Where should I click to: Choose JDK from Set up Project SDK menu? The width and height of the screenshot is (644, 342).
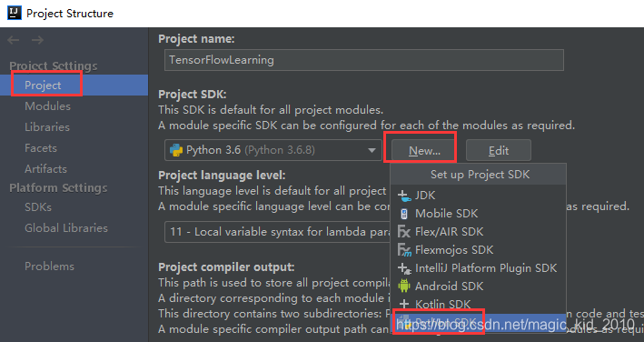click(x=478, y=196)
